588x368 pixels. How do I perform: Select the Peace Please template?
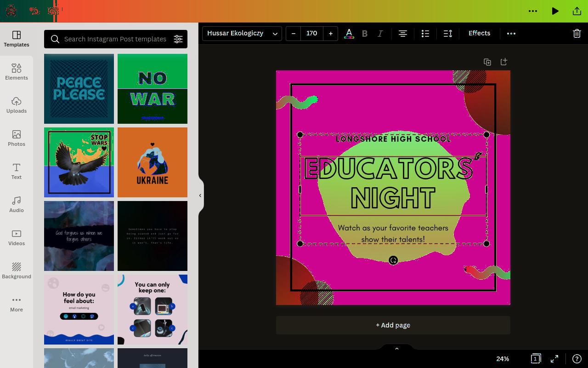click(79, 89)
